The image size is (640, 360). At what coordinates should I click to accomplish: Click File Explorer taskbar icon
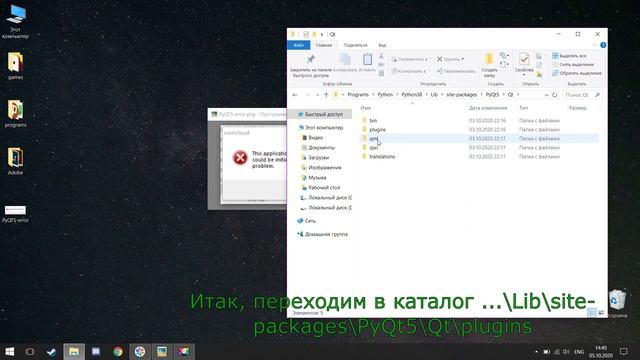[74, 351]
